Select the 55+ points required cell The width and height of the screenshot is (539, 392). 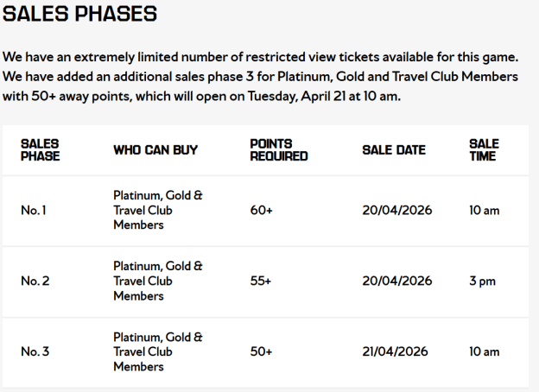tap(261, 281)
